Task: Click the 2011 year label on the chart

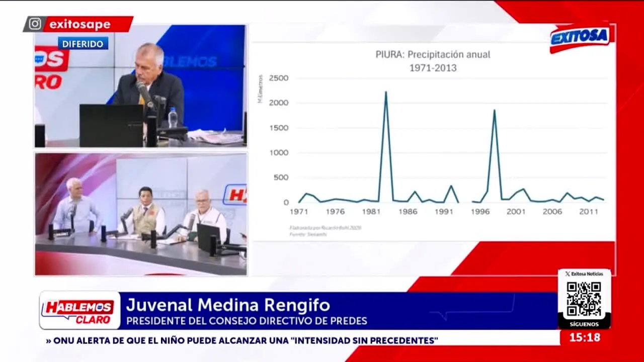Action: pos(589,212)
